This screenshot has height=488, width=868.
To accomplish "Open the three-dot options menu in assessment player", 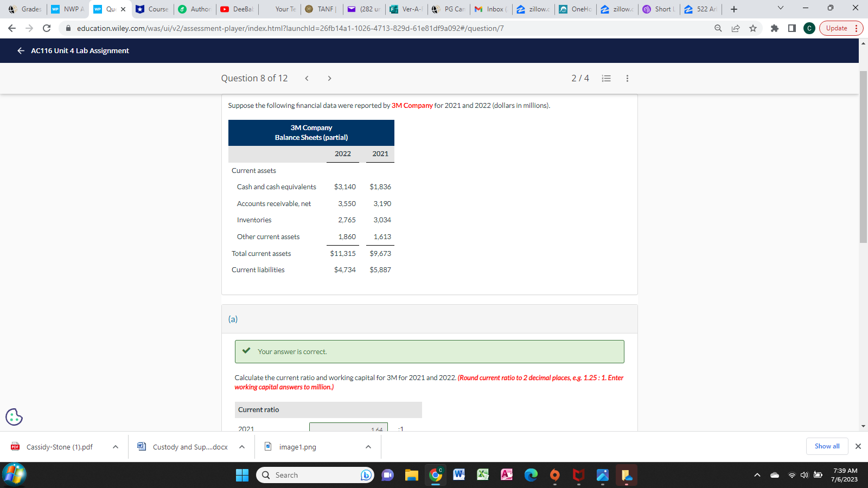I will [x=627, y=78].
